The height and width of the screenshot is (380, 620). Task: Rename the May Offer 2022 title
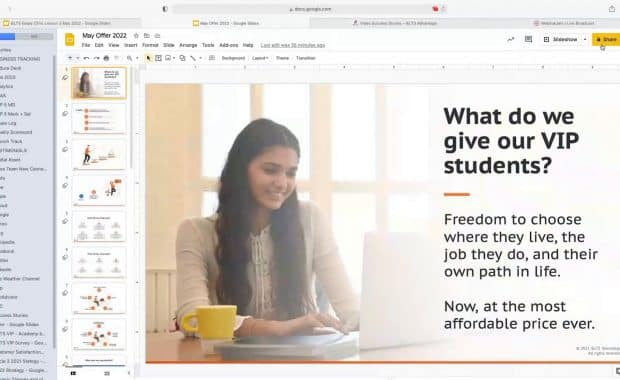(104, 36)
